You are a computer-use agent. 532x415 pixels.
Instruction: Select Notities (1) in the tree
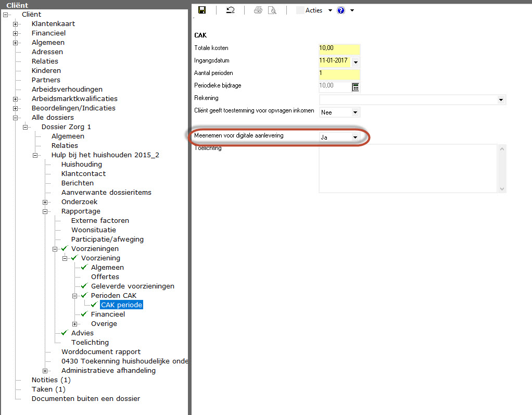pyautogui.click(x=51, y=380)
